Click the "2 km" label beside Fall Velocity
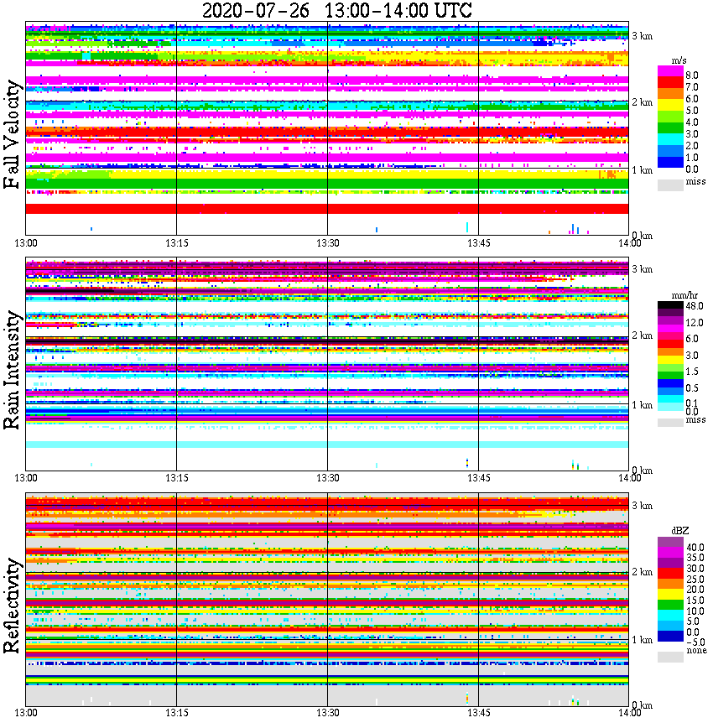 [642, 102]
